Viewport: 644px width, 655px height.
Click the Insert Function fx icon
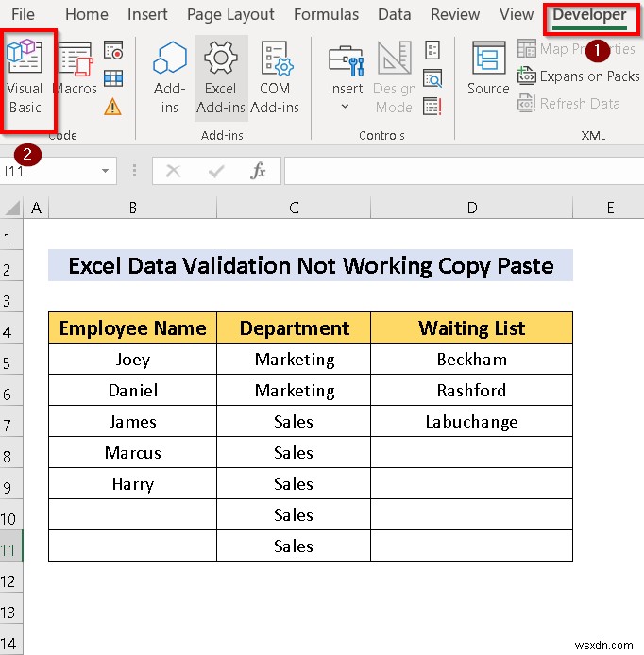coord(258,171)
